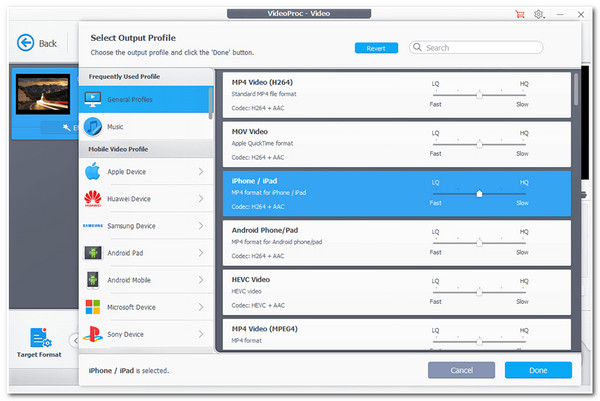The height and width of the screenshot is (401, 600).
Task: Select the MP4 Video (H264) profile
Action: 396,95
